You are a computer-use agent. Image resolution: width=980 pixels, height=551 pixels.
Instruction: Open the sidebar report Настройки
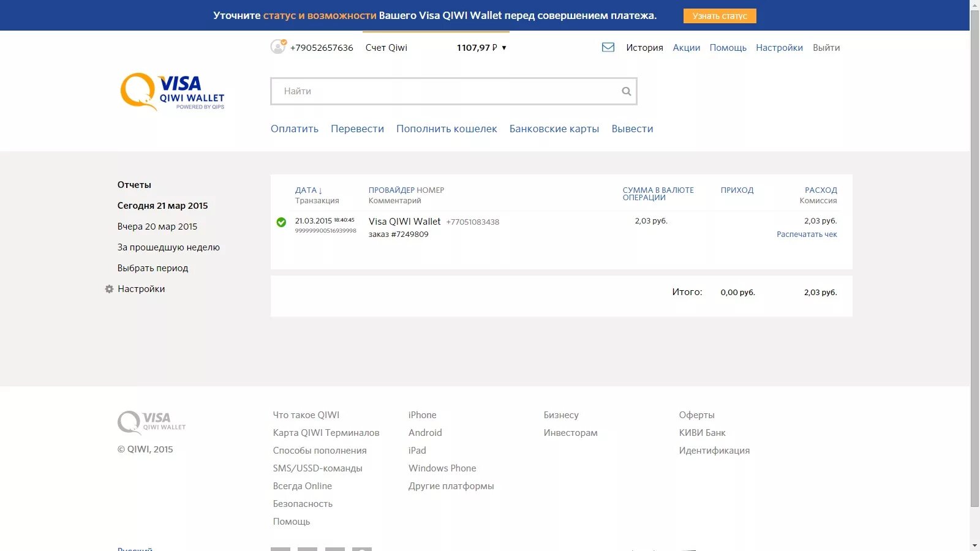coord(141,289)
